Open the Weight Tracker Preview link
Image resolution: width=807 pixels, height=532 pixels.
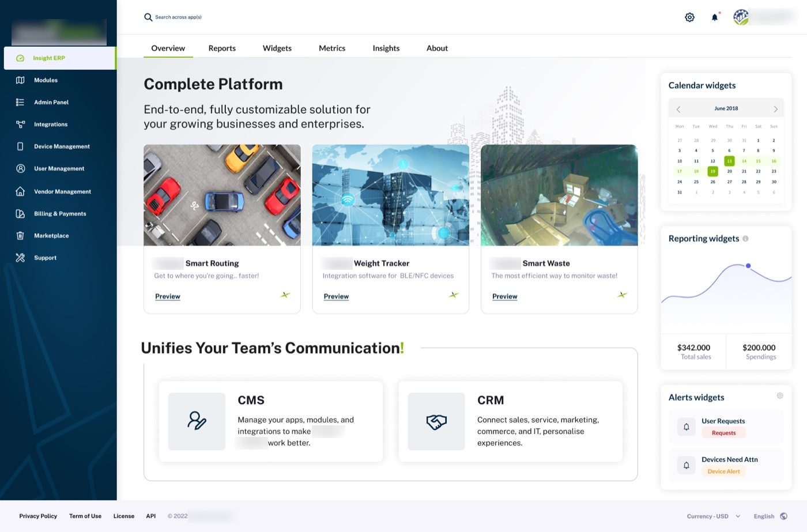336,296
